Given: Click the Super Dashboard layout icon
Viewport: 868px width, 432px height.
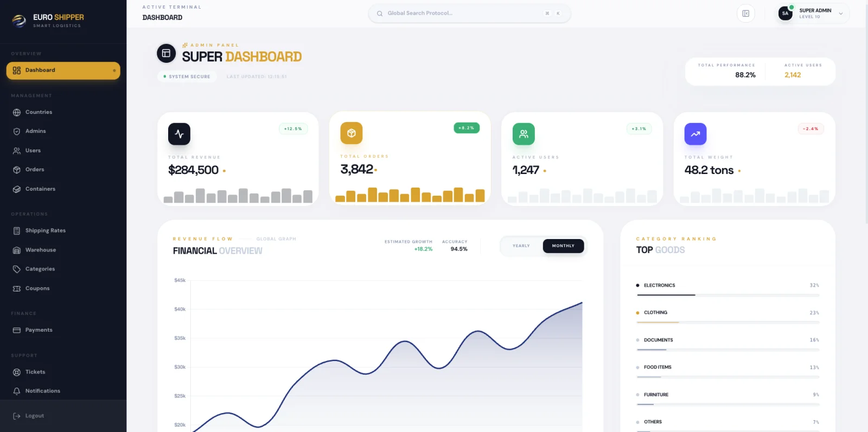Looking at the screenshot, I should pos(167,53).
